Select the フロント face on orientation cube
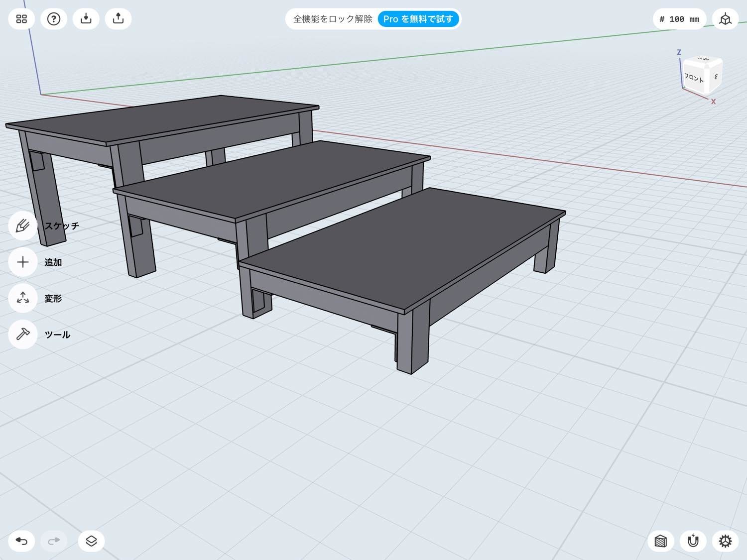Screen dimensions: 747x560 [694, 78]
